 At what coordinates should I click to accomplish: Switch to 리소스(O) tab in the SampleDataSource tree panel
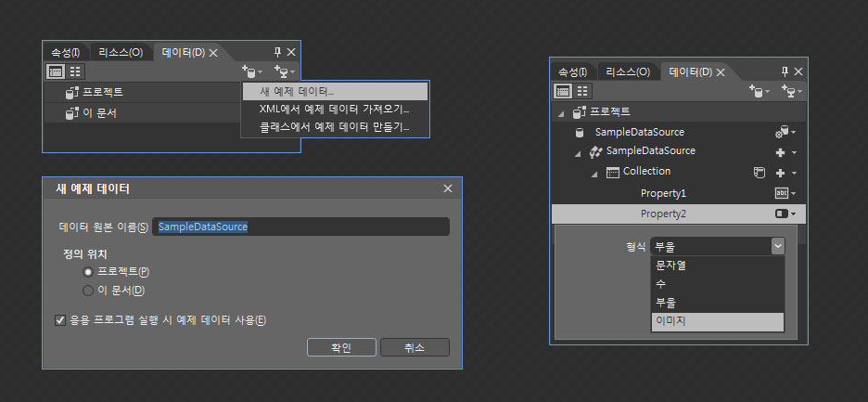tap(628, 72)
